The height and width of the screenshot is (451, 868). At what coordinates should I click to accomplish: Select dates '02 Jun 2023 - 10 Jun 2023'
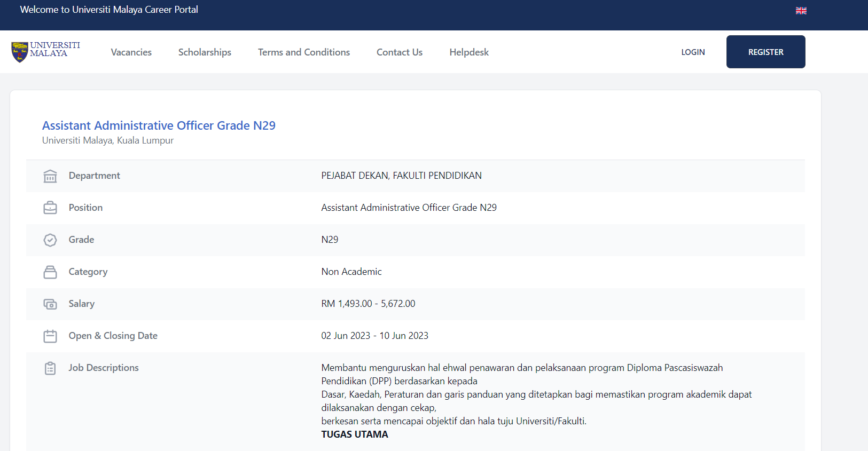374,336
